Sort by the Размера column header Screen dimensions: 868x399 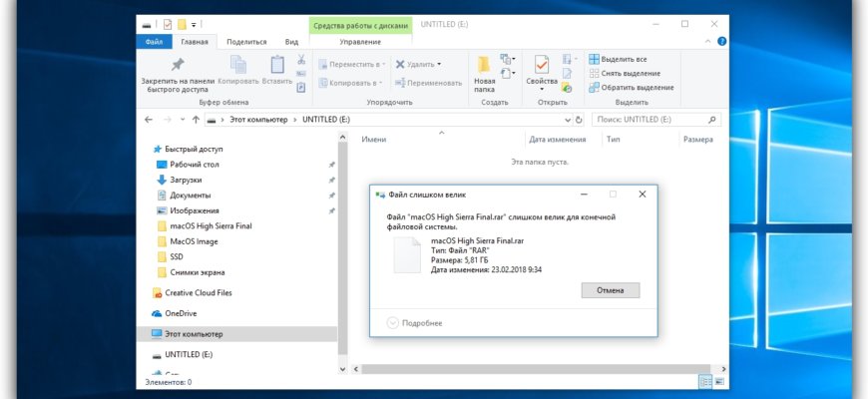697,140
